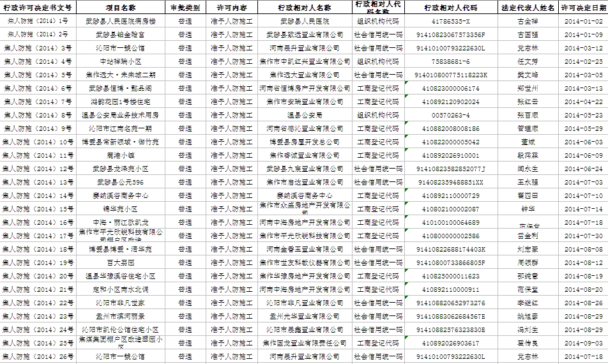Select the 项目名称 header cell
This screenshot has width=608, height=364.
120,7
